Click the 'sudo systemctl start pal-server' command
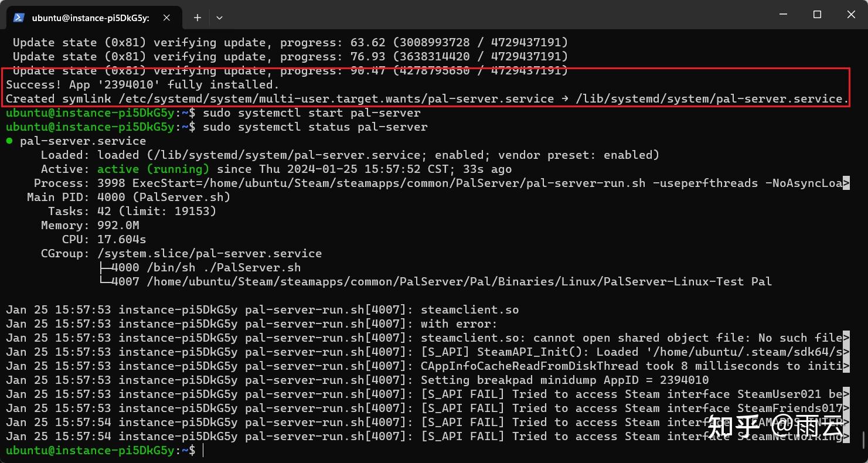Screen dimensions: 868x463 (311, 113)
